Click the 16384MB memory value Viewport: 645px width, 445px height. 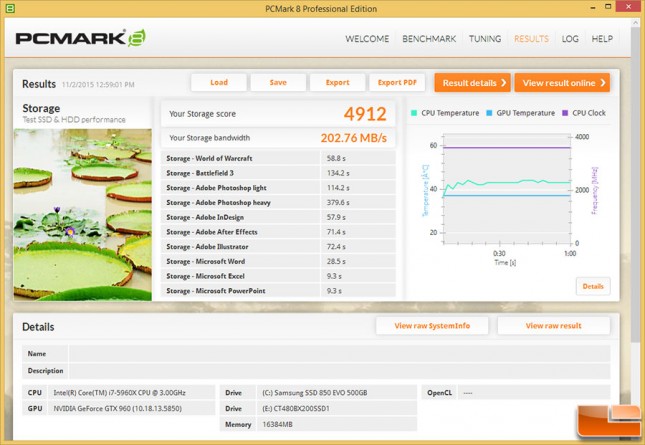click(277, 424)
